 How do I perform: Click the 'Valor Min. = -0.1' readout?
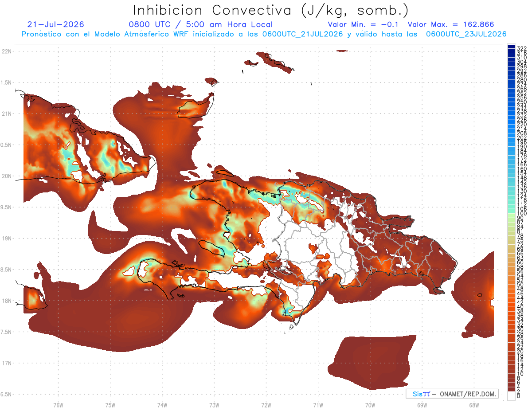point(364,24)
